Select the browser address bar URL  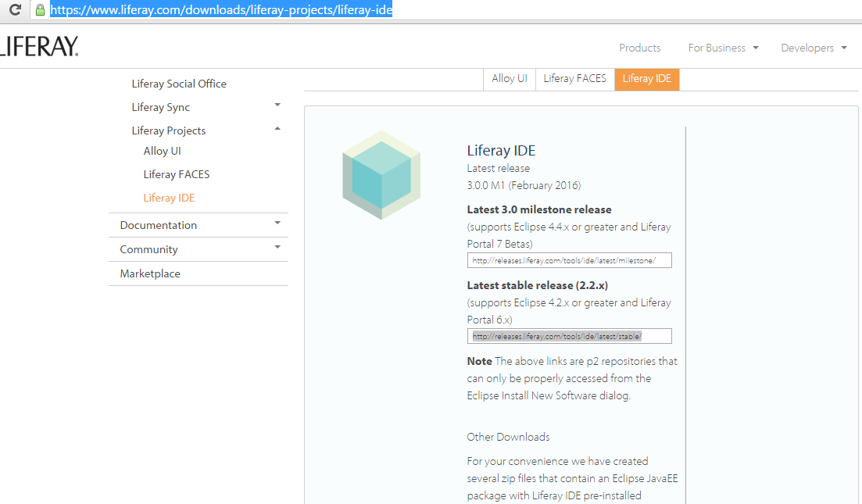[x=221, y=10]
